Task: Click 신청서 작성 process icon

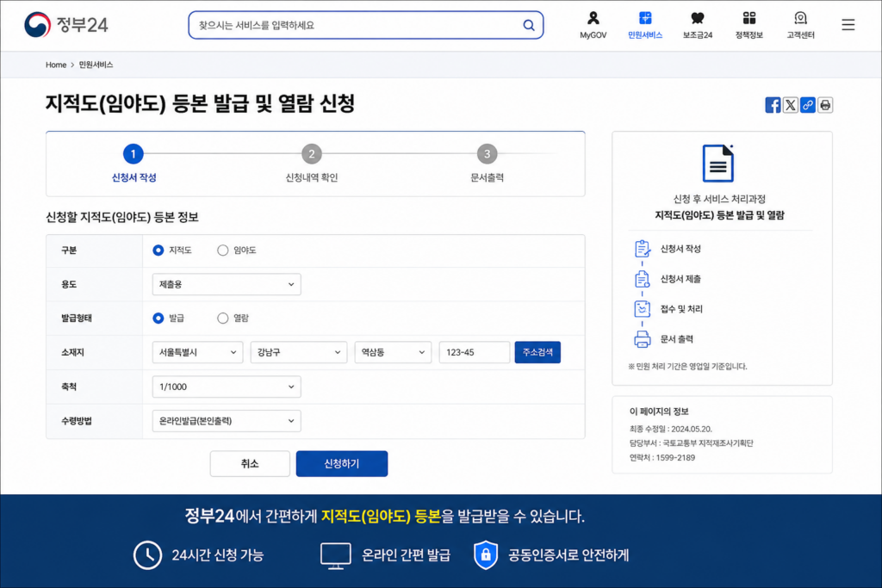Action: click(643, 249)
